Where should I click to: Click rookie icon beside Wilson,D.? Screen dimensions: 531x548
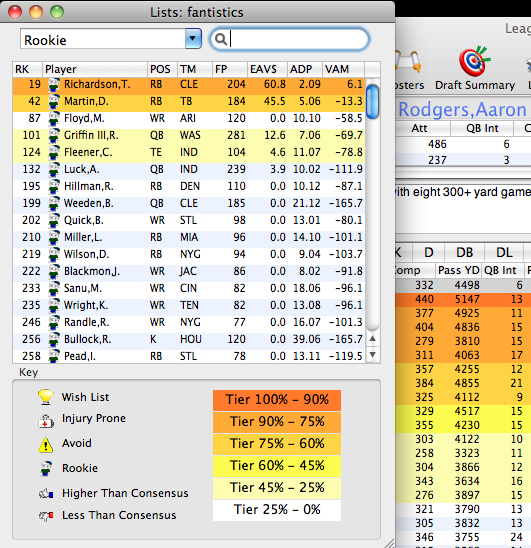pyautogui.click(x=53, y=255)
